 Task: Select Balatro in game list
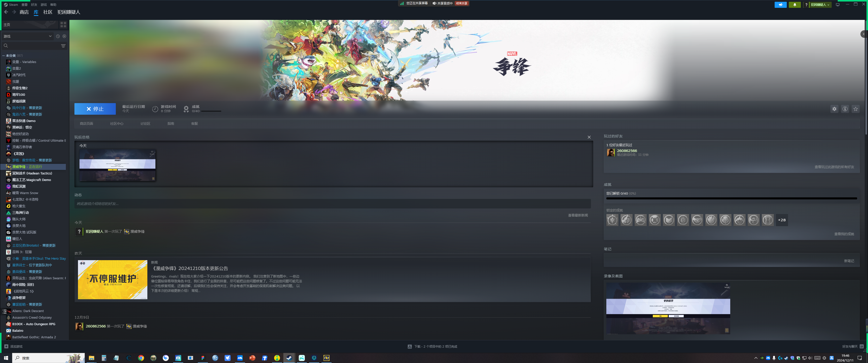pos(18,330)
